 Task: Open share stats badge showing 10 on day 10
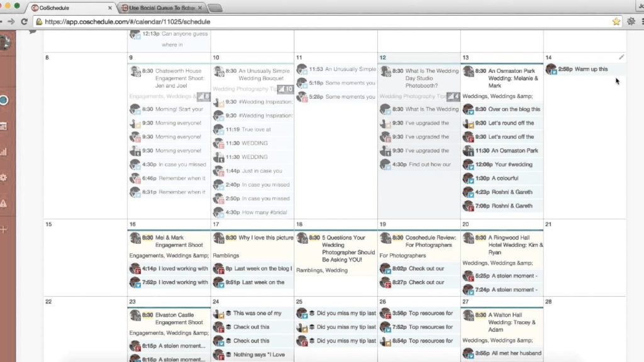point(286,89)
